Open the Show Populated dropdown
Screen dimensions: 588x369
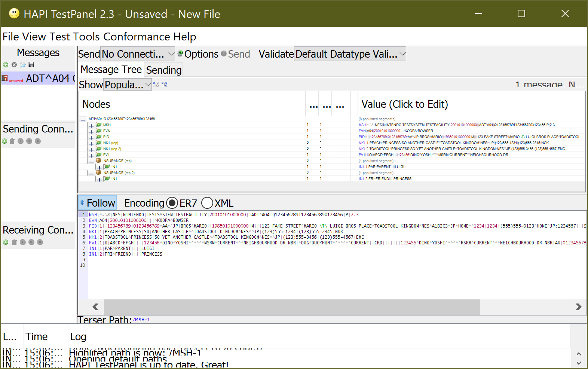click(128, 85)
